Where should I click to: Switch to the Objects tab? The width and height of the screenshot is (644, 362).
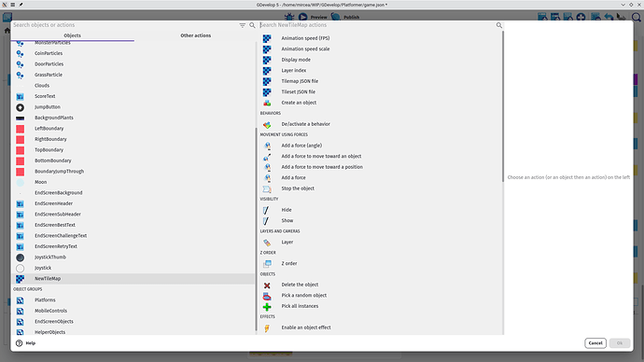click(72, 35)
